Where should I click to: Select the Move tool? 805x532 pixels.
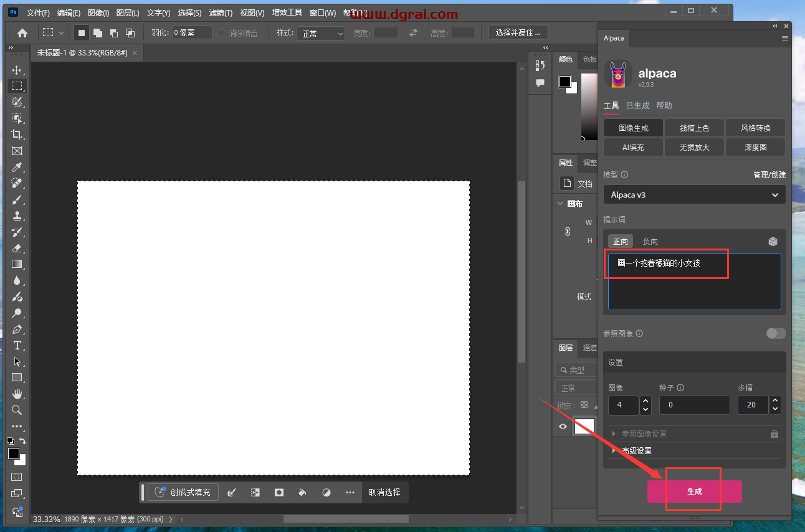coord(17,70)
